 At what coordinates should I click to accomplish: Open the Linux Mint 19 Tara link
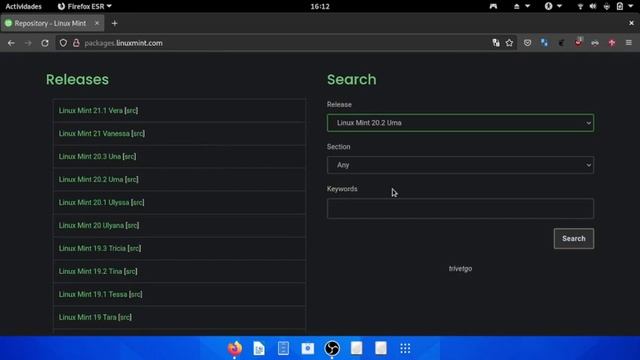(88, 317)
